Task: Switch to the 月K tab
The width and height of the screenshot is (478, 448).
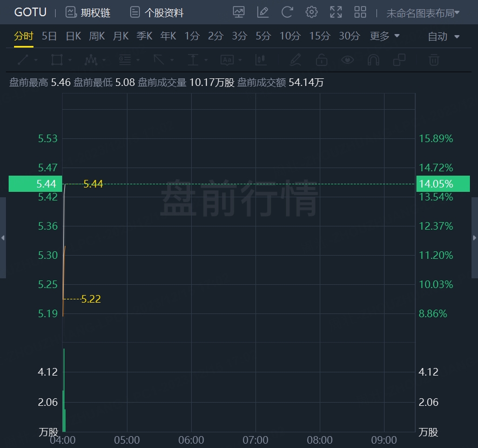Action: click(x=121, y=36)
